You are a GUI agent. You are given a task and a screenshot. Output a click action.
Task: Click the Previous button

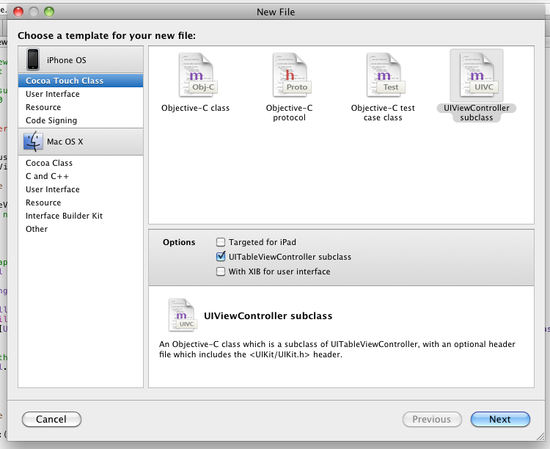pyautogui.click(x=432, y=419)
